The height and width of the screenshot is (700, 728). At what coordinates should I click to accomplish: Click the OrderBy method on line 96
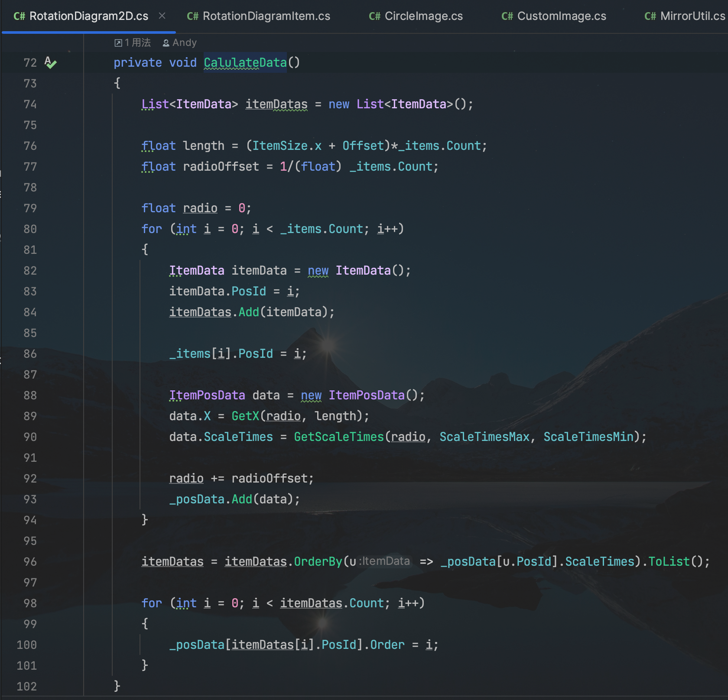pyautogui.click(x=318, y=561)
